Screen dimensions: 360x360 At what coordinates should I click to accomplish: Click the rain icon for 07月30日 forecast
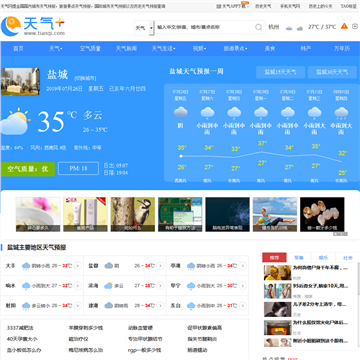tap(287, 113)
